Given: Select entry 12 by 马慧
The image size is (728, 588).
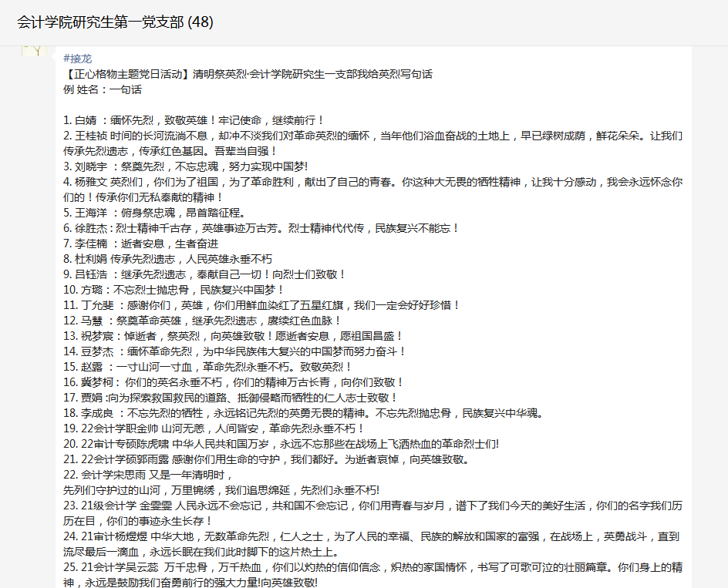Looking at the screenshot, I should [202, 321].
